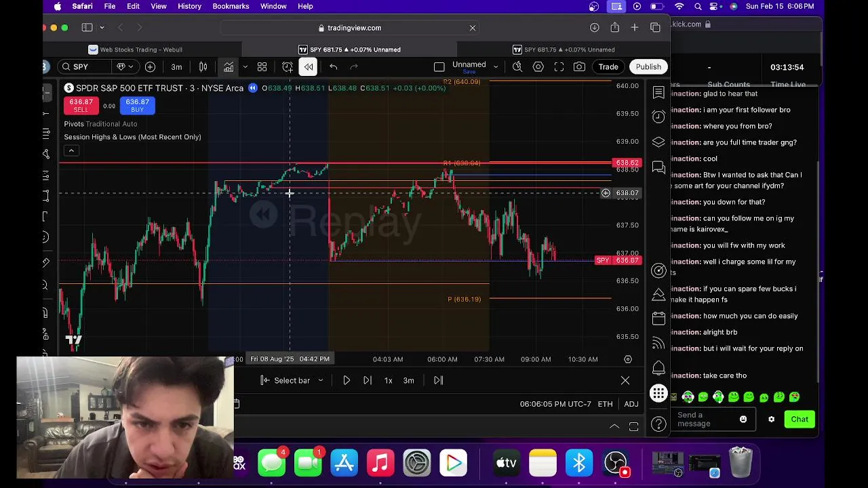Open replay interval 3m selector
The height and width of the screenshot is (488, 868).
tap(409, 380)
